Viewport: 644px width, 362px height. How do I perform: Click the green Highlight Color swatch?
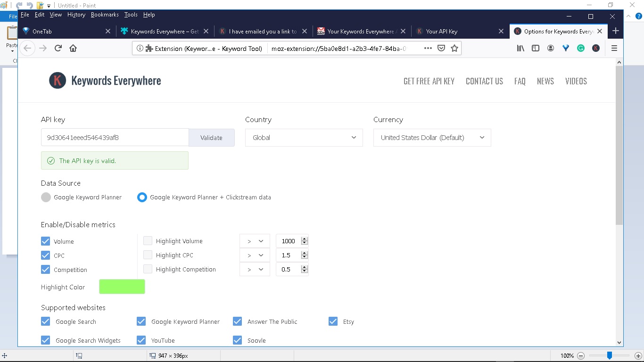(x=122, y=287)
